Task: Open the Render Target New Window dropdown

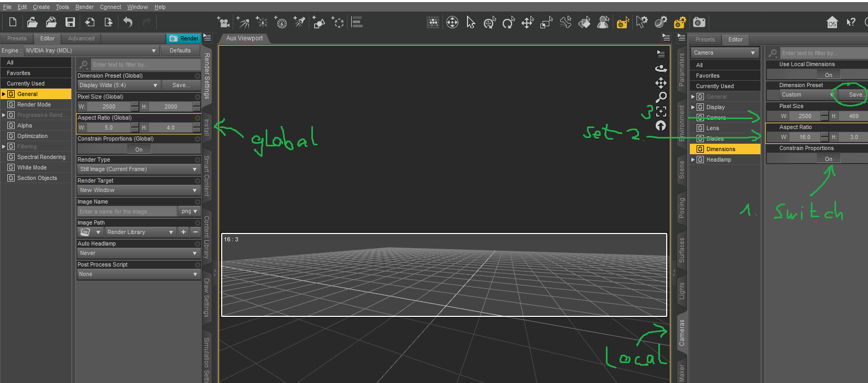Action: point(138,190)
